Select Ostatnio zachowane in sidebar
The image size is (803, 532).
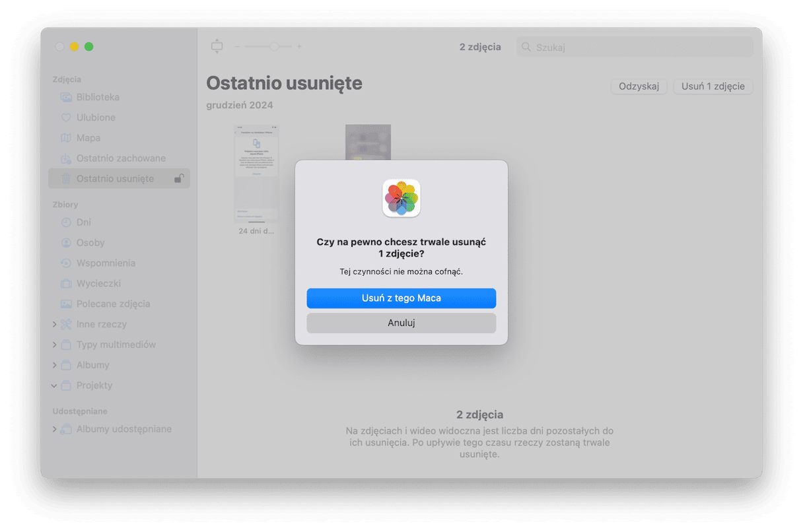point(119,158)
